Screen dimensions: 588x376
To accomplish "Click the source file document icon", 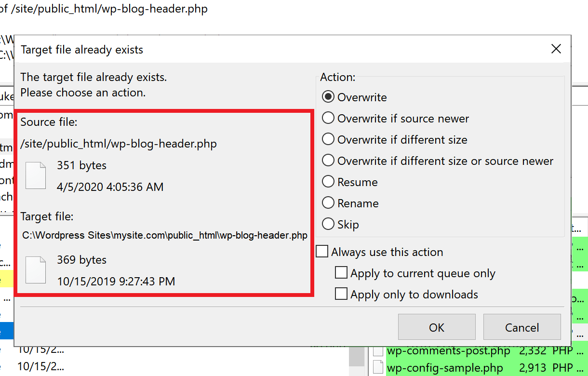I will (x=36, y=176).
